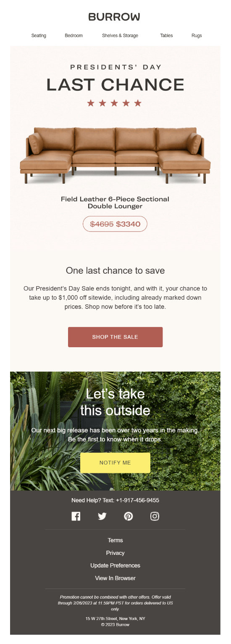The image size is (231, 644).
Task: Open the Terms link
Action: point(115,540)
